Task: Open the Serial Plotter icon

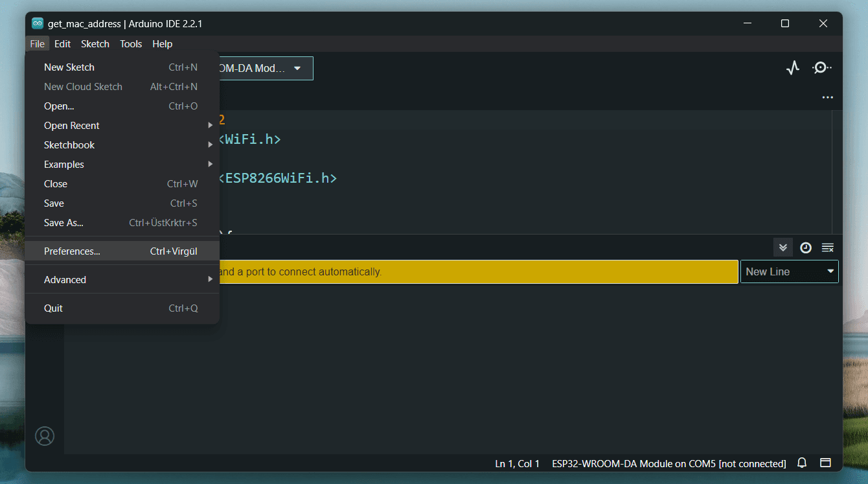Action: click(x=793, y=68)
